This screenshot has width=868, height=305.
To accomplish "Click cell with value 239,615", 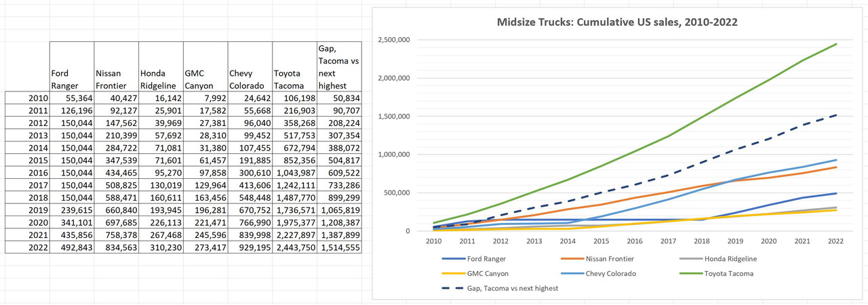I will (x=71, y=209).
